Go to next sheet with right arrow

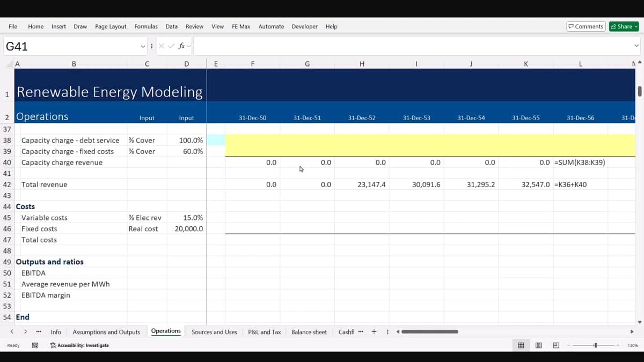pyautogui.click(x=25, y=331)
